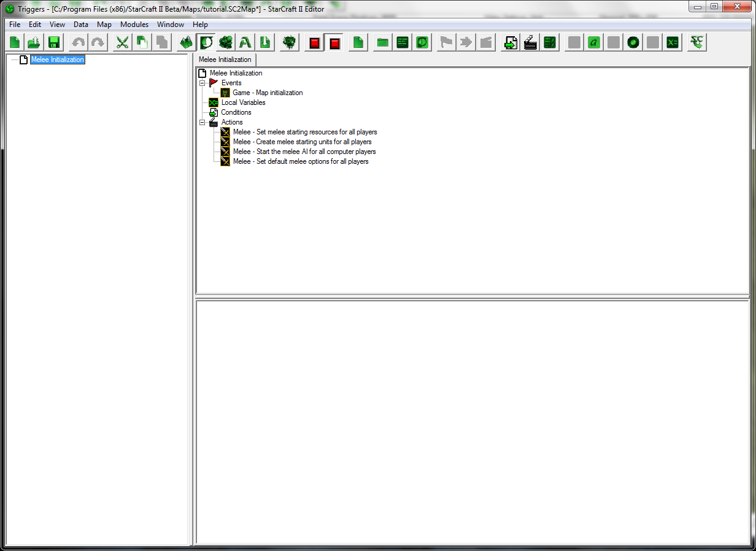Toggle the pressed-in red square button
The width and height of the screenshot is (756, 551).
click(334, 42)
